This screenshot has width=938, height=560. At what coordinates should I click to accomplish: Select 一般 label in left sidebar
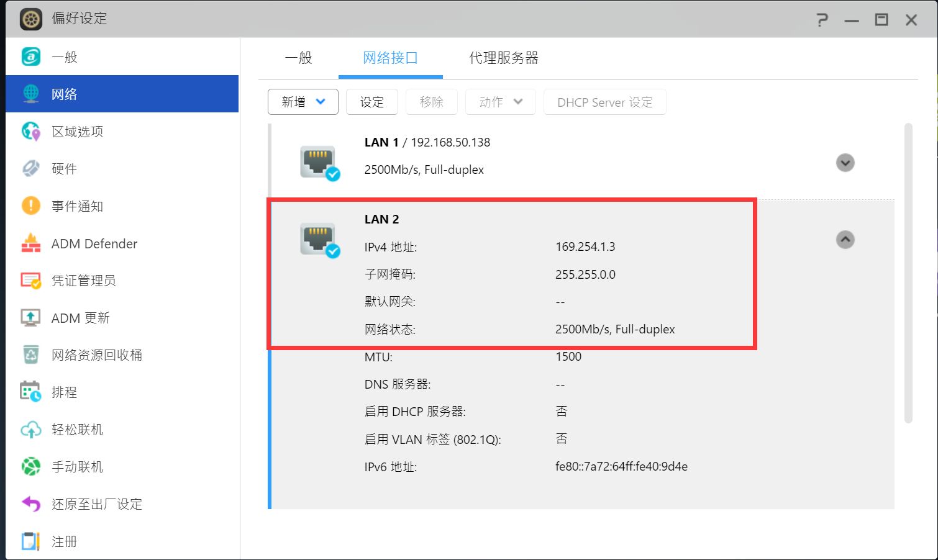click(65, 57)
